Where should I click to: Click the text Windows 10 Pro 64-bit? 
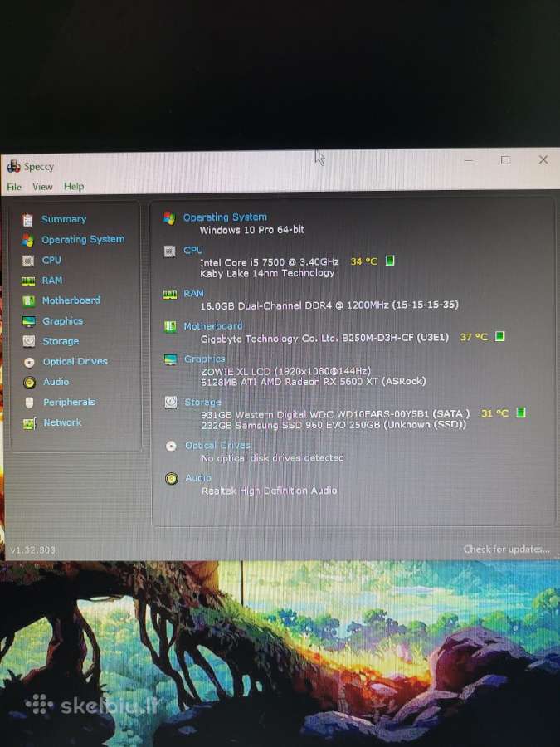coord(252,230)
